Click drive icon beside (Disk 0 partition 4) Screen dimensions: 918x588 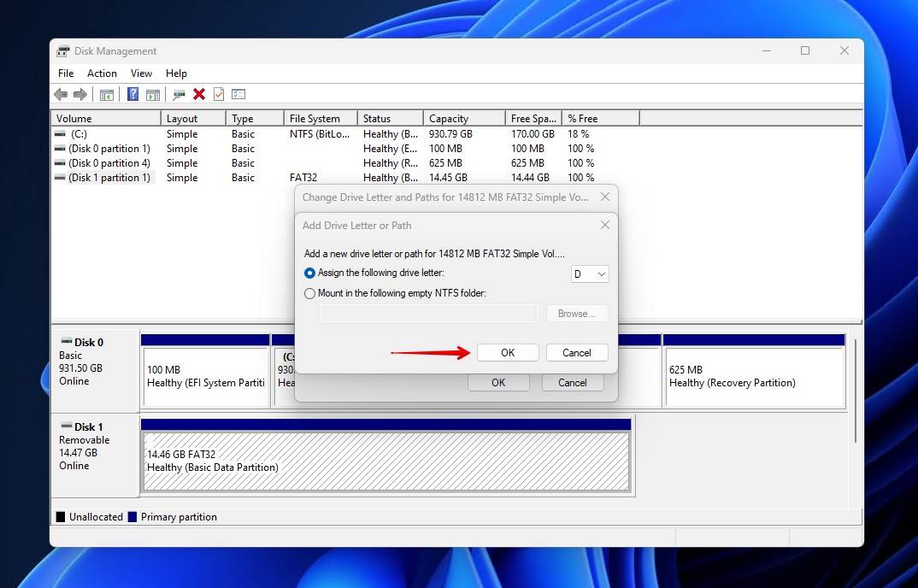pyautogui.click(x=60, y=163)
